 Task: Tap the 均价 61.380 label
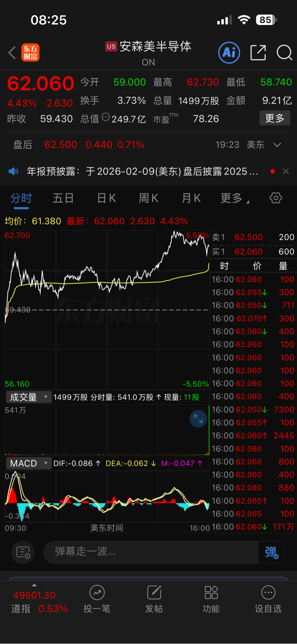(x=33, y=221)
